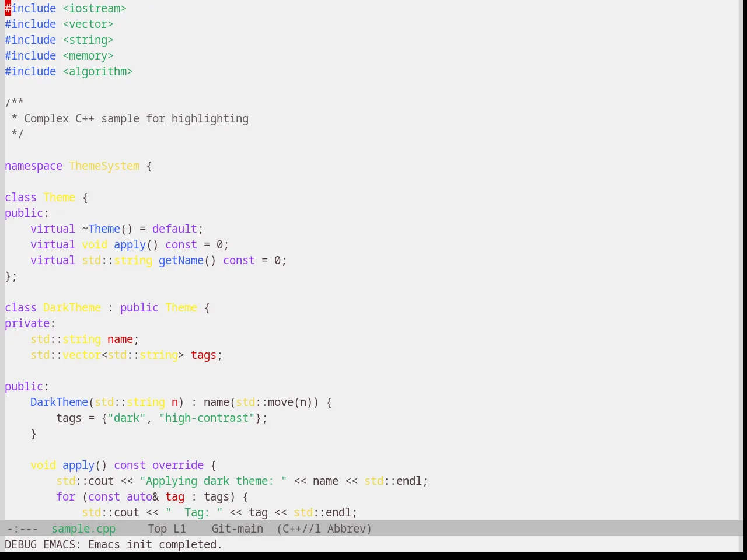Click 'Theme' in 'class Theme {' line
Image resolution: width=747 pixels, height=560 pixels.
tap(60, 197)
